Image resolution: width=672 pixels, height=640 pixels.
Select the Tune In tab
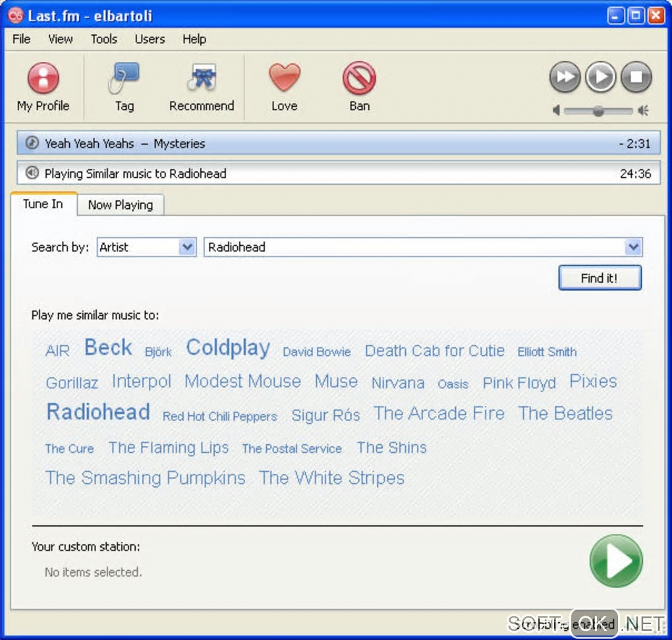(x=43, y=204)
